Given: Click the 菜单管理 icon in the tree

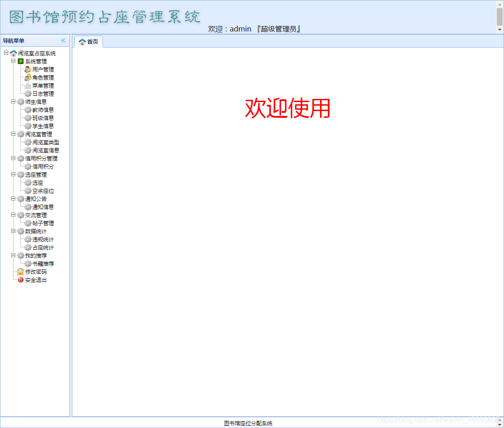Looking at the screenshot, I should pyautogui.click(x=28, y=85).
